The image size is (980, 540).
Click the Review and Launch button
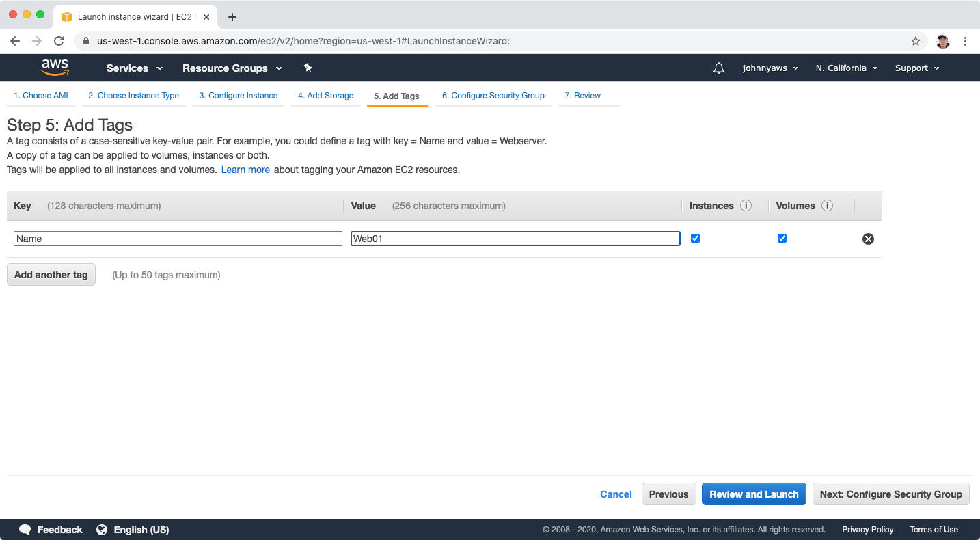[754, 494]
